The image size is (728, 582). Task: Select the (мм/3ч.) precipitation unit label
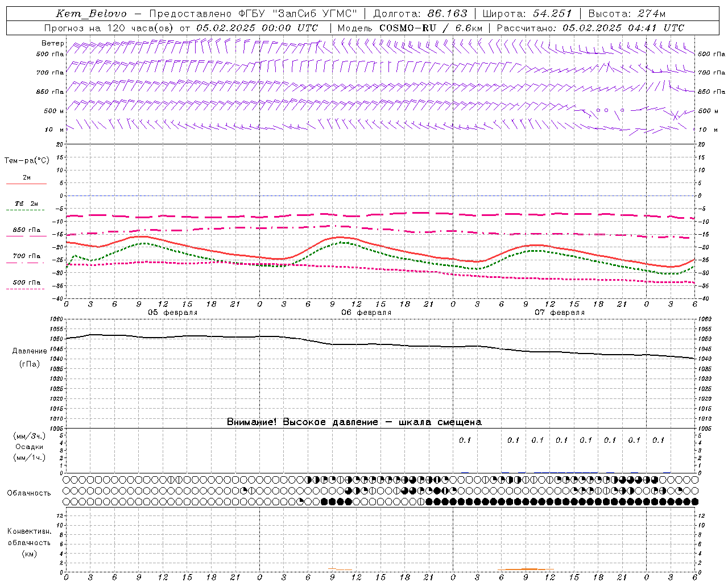(30, 436)
